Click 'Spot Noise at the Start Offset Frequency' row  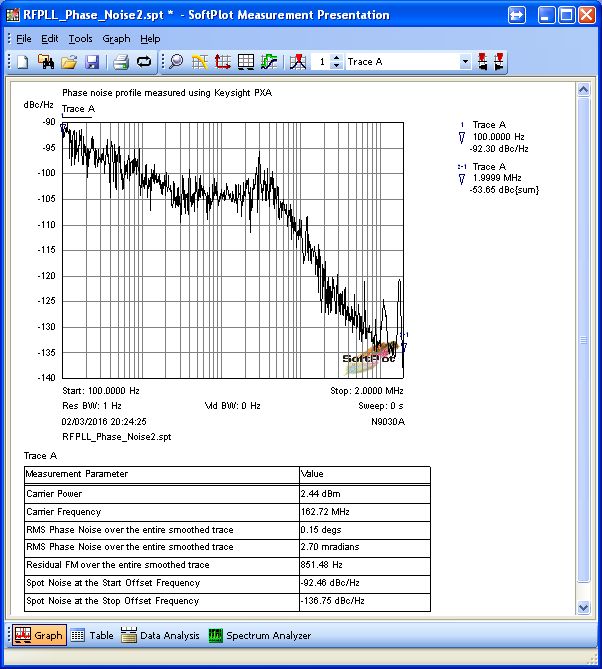click(x=227, y=583)
